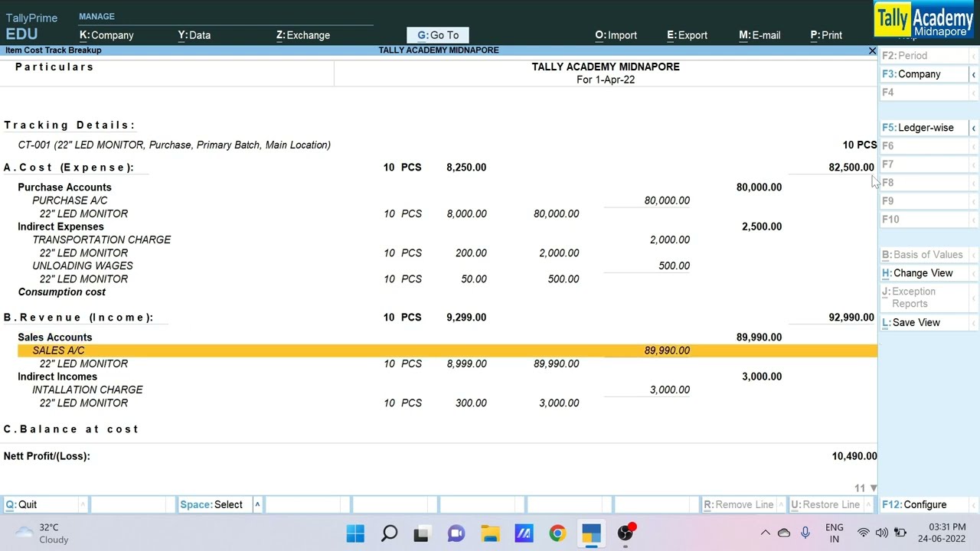Click Space: Select button
This screenshot has width=980, height=551.
tap(216, 504)
